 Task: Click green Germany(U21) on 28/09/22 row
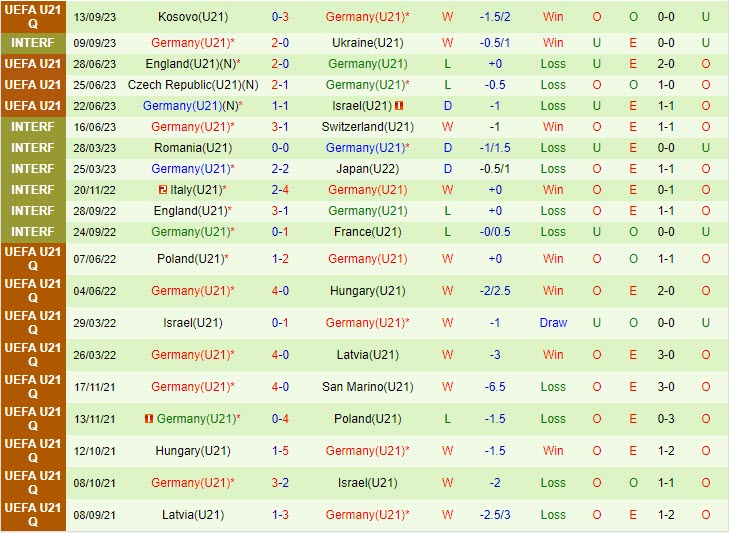[367, 211]
